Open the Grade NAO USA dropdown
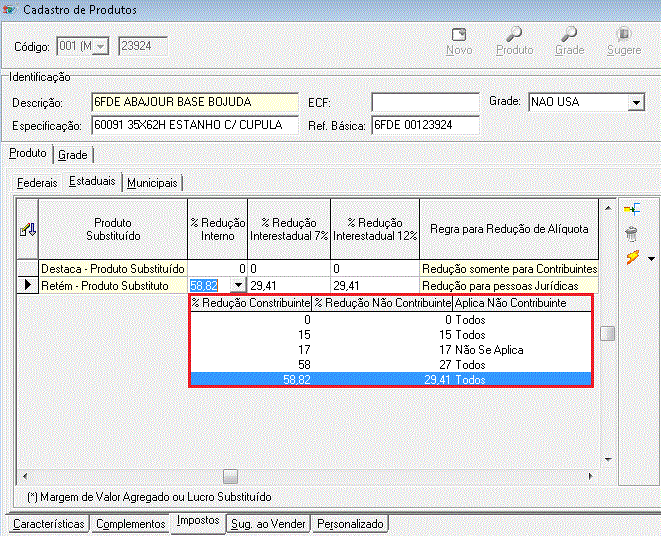 (x=636, y=102)
